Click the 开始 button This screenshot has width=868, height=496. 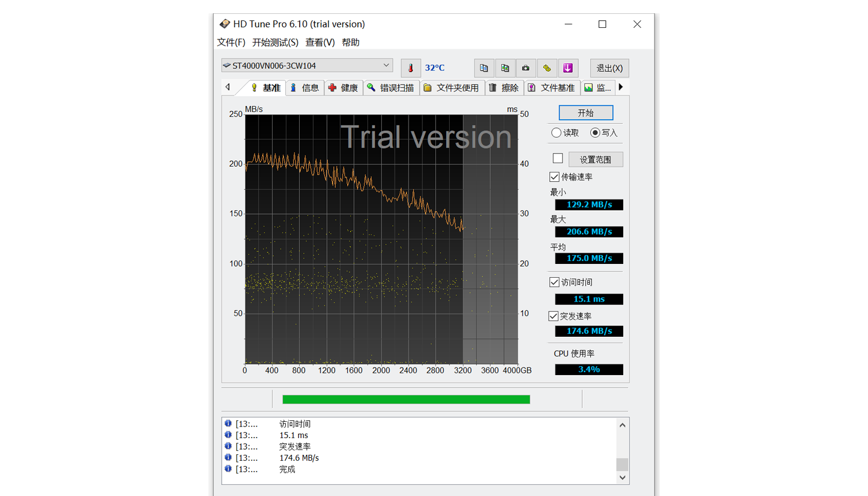pos(586,113)
